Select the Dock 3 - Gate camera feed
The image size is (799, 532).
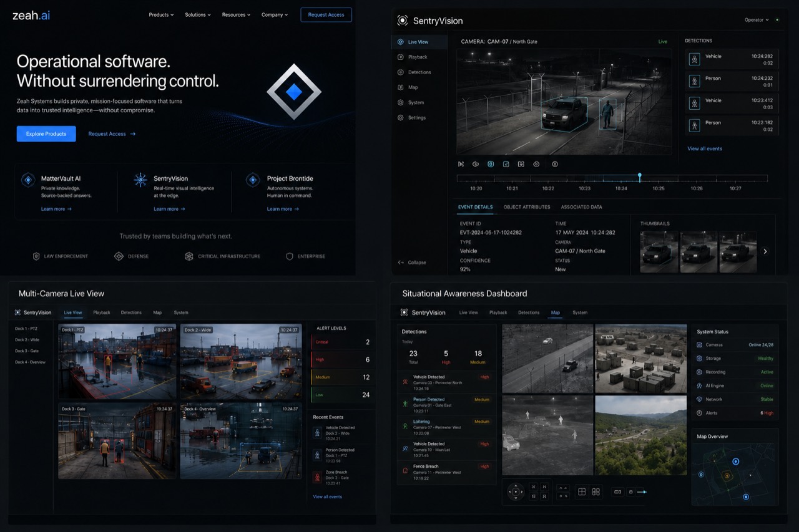[x=117, y=441]
